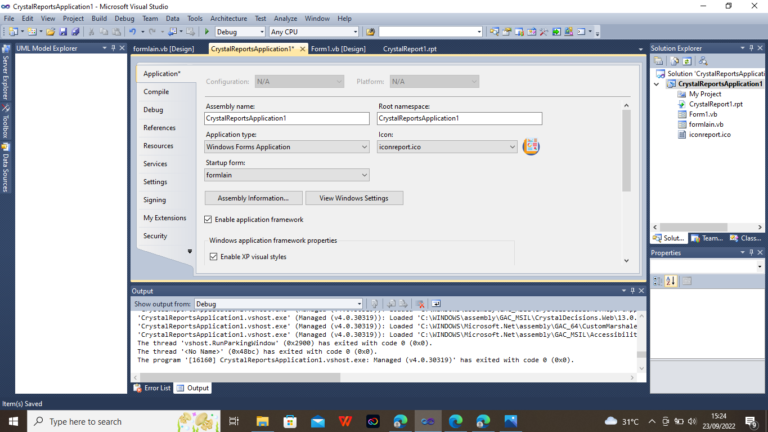Screen dimensions: 768x432
Task: Click the Open File folder icon
Action: pos(50,32)
